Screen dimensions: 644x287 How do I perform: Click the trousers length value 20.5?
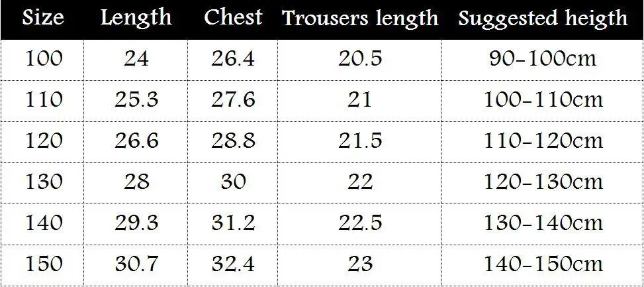(360, 59)
